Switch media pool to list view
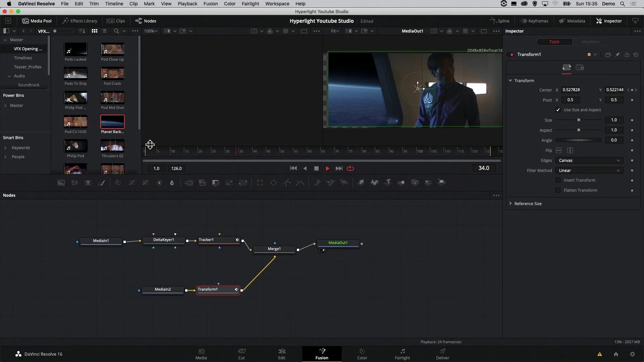644x362 pixels. pyautogui.click(x=104, y=31)
